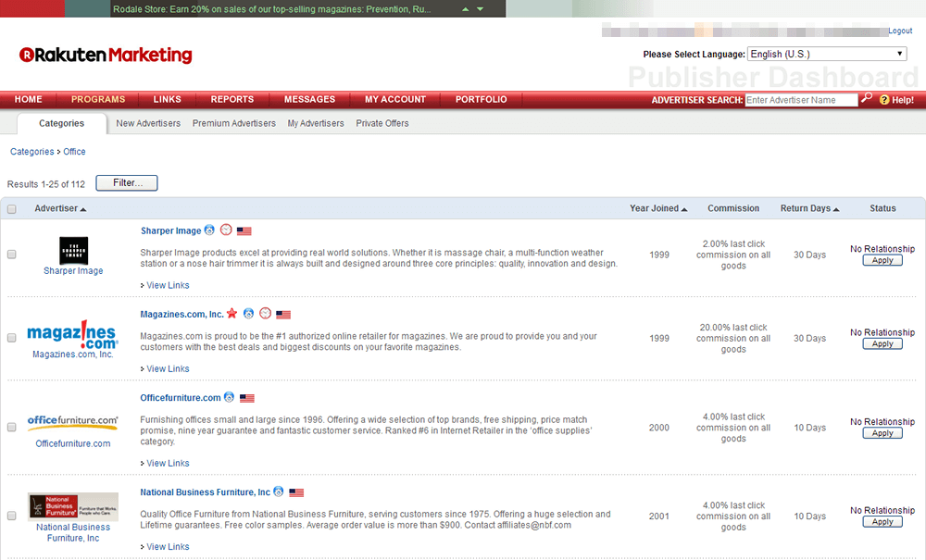Image resolution: width=926 pixels, height=560 pixels.
Task: Open the Sharper Image title link
Action: coord(170,230)
